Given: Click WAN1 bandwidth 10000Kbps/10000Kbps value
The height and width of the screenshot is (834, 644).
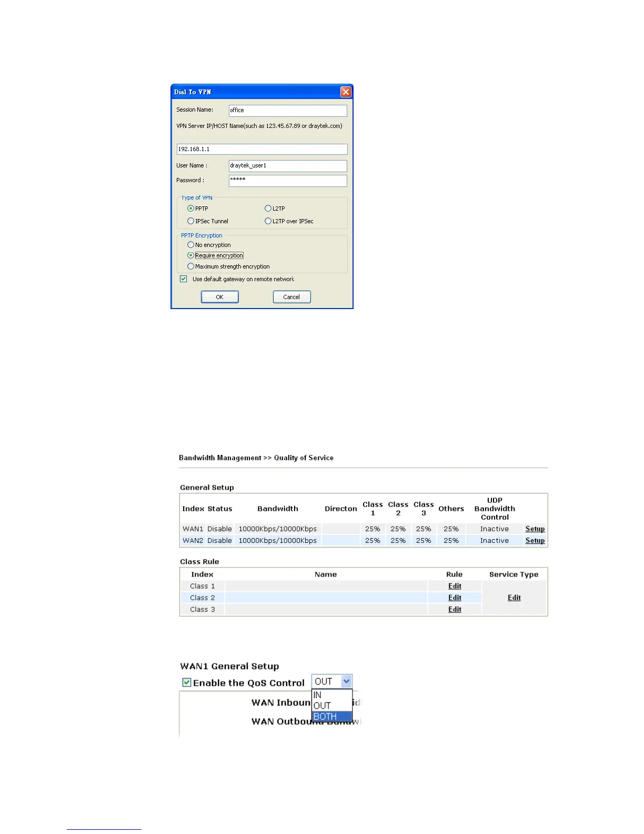Looking at the screenshot, I should [278, 529].
